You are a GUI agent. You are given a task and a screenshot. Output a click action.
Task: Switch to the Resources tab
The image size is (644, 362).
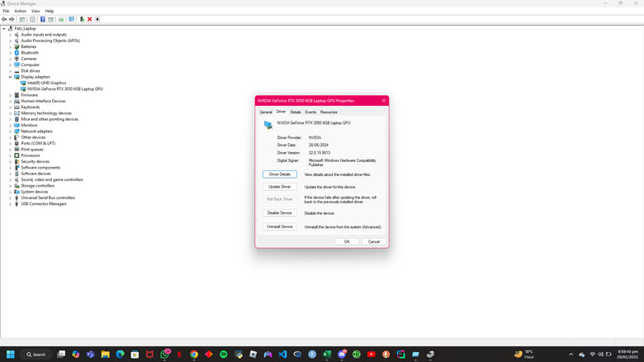coord(329,112)
